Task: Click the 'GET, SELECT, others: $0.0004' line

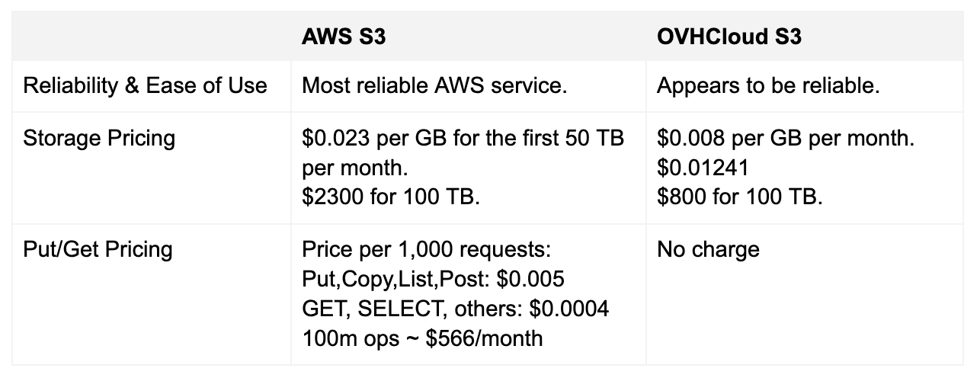Action: (455, 308)
